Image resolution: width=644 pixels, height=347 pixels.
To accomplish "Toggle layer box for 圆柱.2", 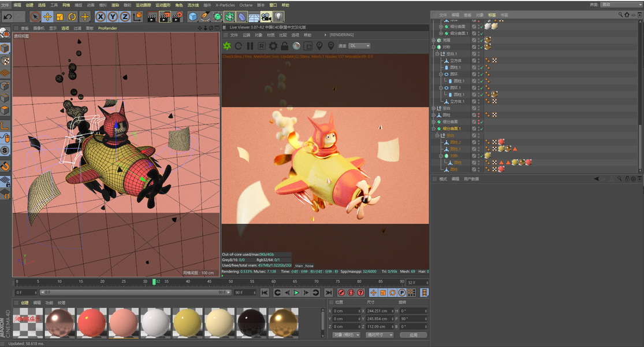I will click(474, 142).
